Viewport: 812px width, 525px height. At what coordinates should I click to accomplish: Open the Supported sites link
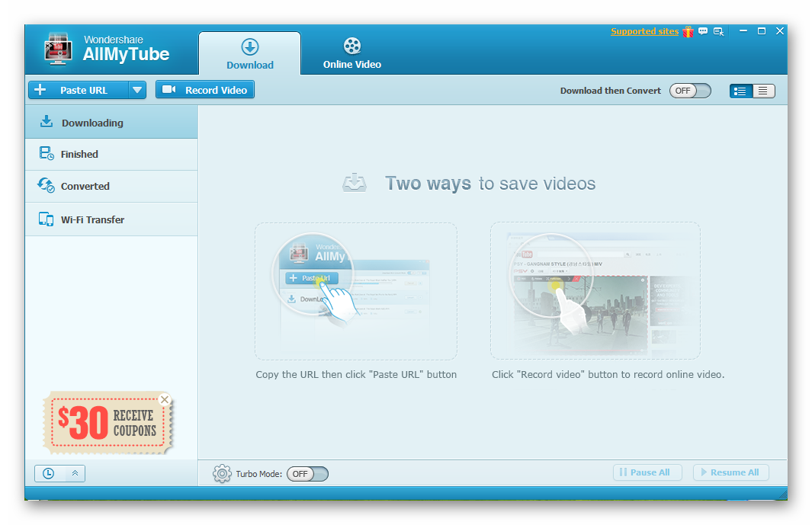(x=645, y=31)
